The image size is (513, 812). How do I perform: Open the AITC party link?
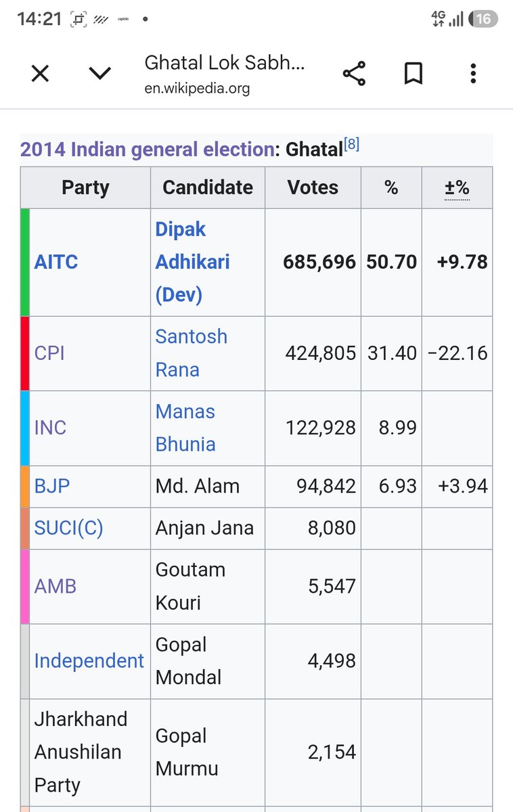(x=56, y=262)
